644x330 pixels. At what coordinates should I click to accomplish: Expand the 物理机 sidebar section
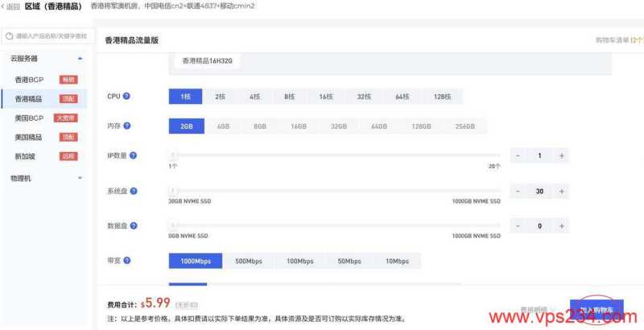point(80,178)
